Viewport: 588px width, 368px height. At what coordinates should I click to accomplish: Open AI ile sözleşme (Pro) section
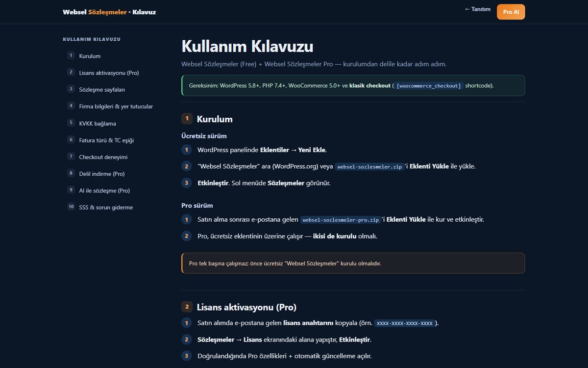(x=104, y=190)
